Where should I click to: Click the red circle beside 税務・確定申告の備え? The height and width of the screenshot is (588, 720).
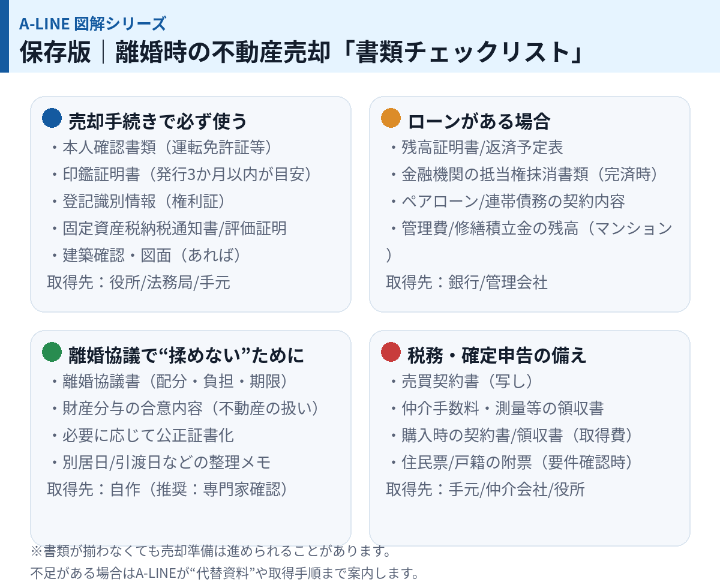coord(391,352)
